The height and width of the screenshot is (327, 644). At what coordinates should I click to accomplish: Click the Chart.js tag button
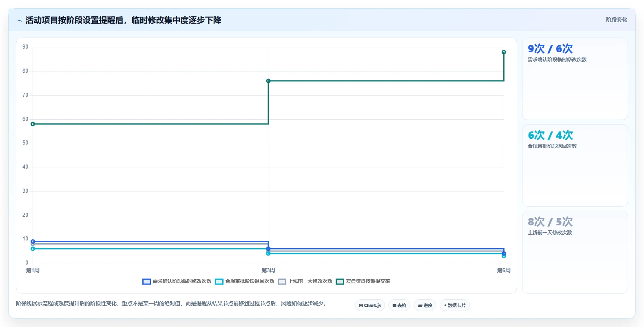pyautogui.click(x=370, y=305)
